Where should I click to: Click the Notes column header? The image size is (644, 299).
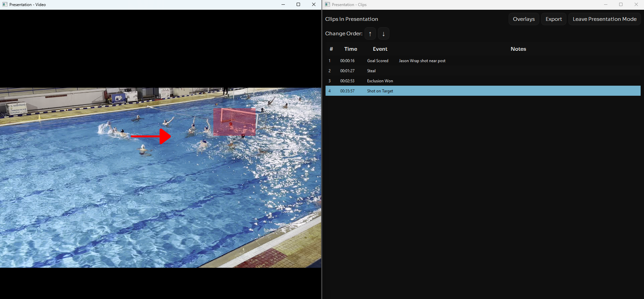coord(518,49)
